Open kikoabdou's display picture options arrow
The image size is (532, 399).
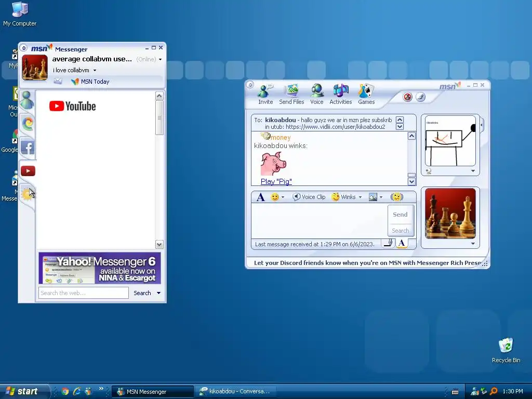[x=473, y=171]
